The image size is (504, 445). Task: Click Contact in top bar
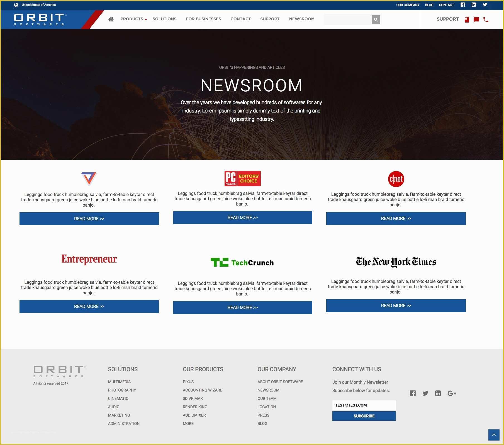pos(446,5)
